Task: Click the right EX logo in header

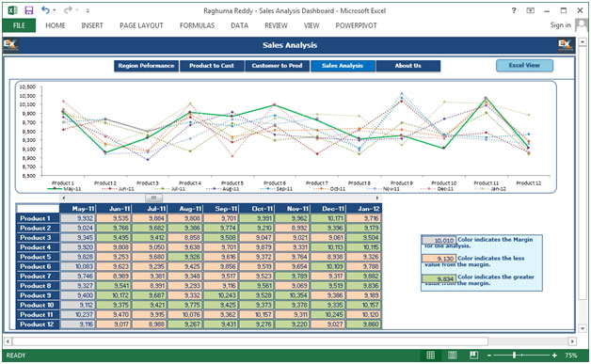Action: pos(565,45)
